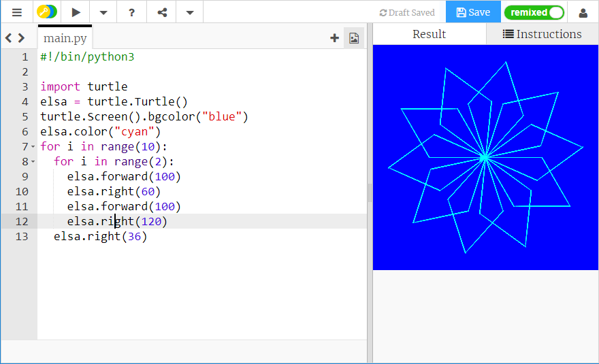Image resolution: width=599 pixels, height=364 pixels.
Task: Run the code with the play button
Action: click(x=76, y=12)
